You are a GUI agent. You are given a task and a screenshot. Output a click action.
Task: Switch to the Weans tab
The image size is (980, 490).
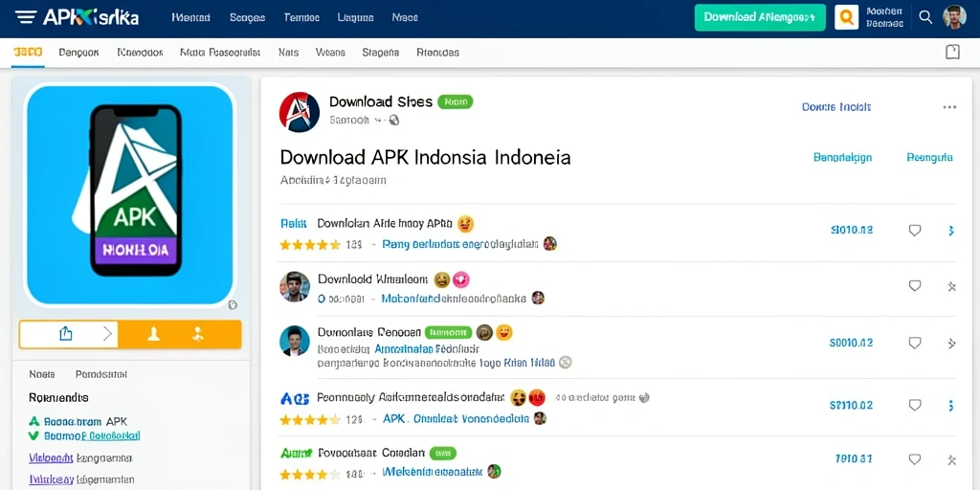(x=330, y=53)
